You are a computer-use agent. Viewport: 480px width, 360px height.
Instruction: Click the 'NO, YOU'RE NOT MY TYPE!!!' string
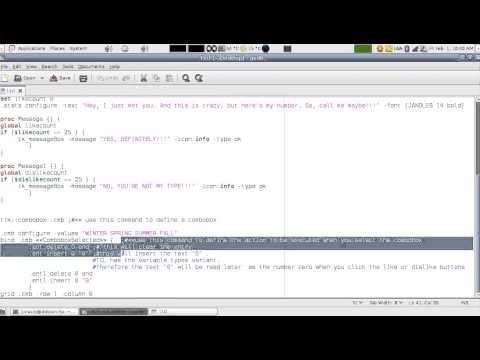point(147,186)
